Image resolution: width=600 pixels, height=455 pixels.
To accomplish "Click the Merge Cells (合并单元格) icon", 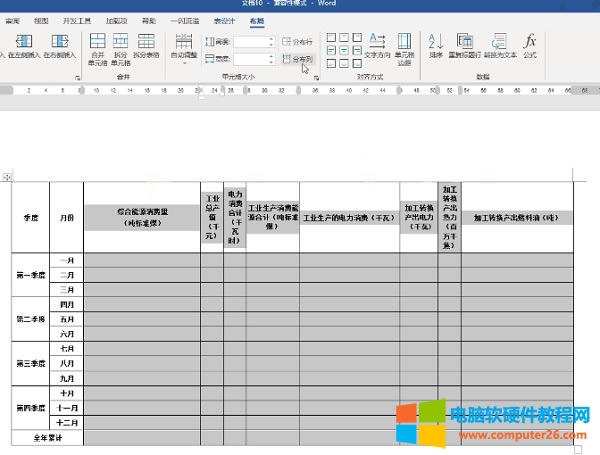I will tap(97, 46).
